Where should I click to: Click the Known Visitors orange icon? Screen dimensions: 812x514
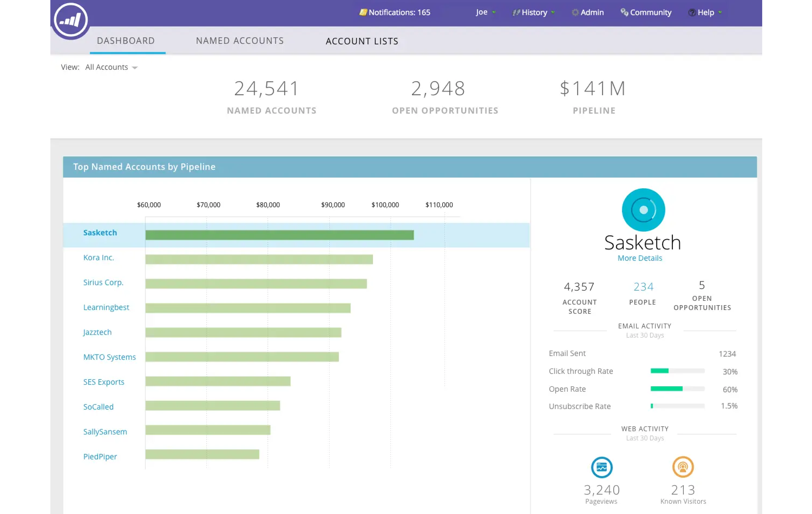(683, 467)
